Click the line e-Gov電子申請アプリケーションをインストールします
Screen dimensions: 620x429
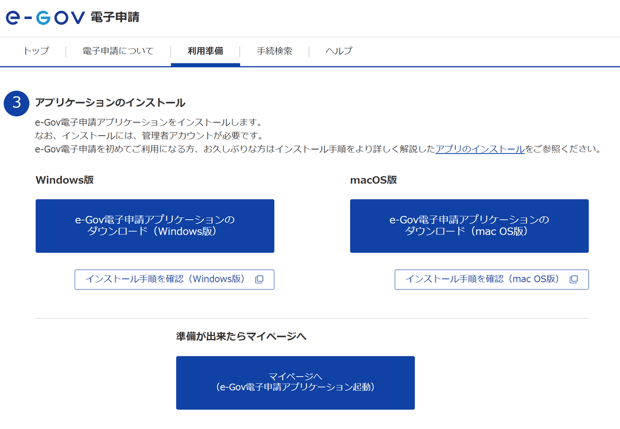click(148, 122)
